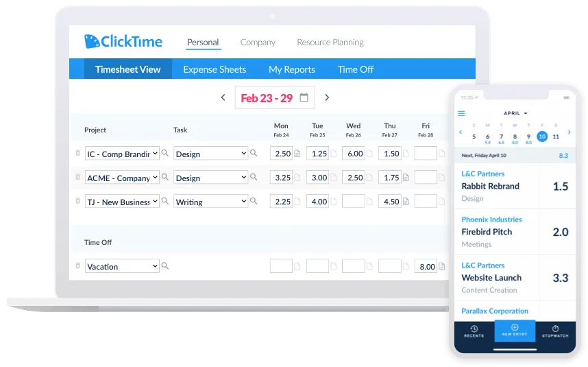Open Vacation time off dropdown
Screen dimensions: 588x367
(122, 266)
